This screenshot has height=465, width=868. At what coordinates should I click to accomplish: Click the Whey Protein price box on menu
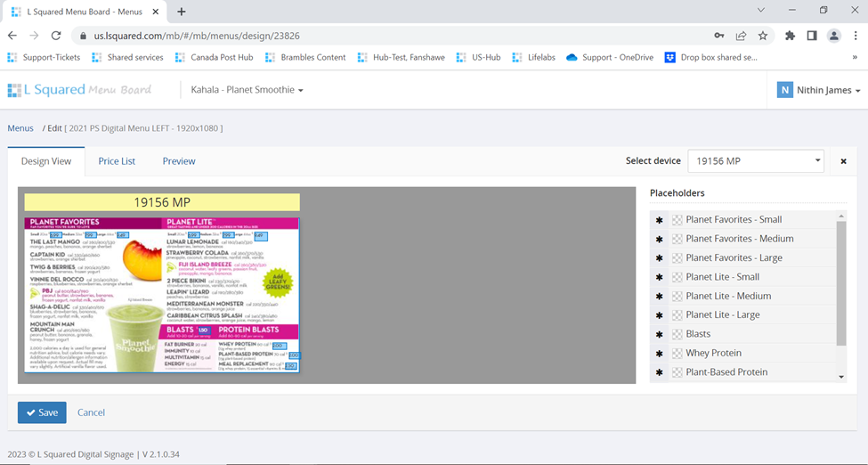(x=279, y=346)
